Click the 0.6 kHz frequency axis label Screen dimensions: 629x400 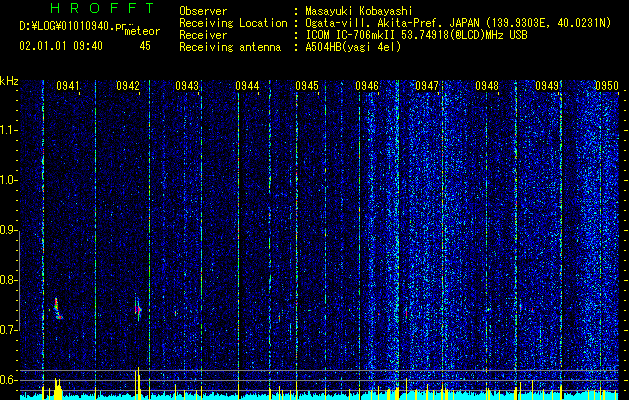[x=8, y=380]
